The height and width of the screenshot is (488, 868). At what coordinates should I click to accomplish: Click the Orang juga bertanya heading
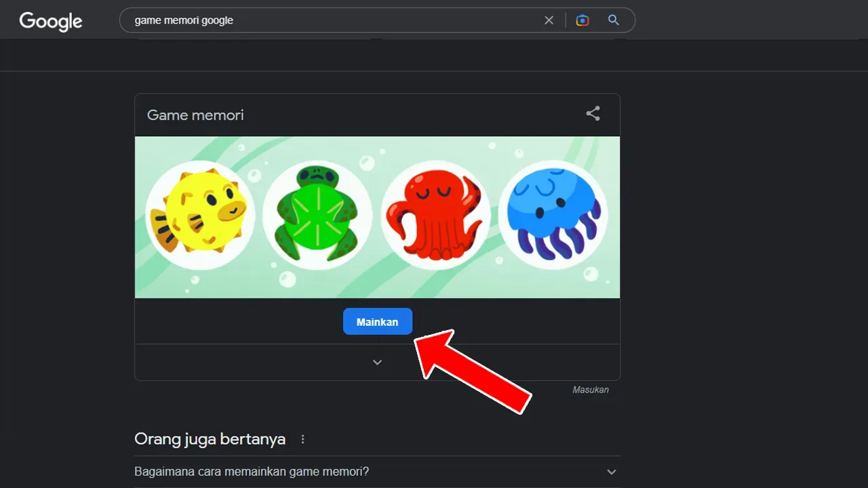click(x=210, y=439)
